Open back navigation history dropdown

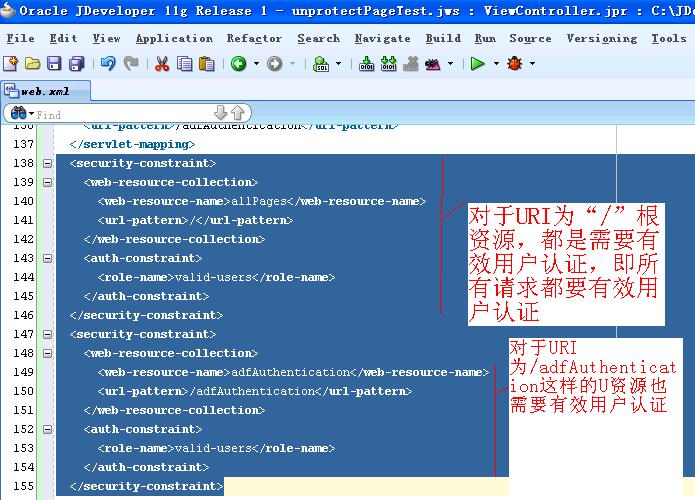point(256,64)
